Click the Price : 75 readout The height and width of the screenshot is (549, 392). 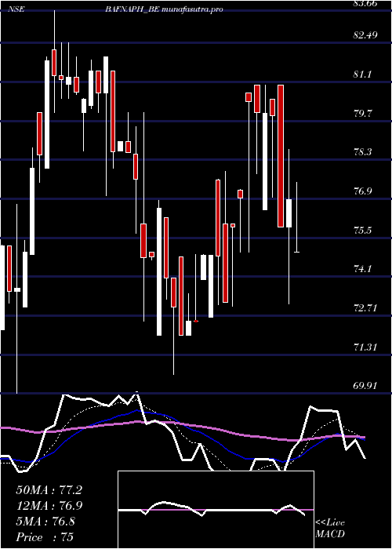(45, 537)
